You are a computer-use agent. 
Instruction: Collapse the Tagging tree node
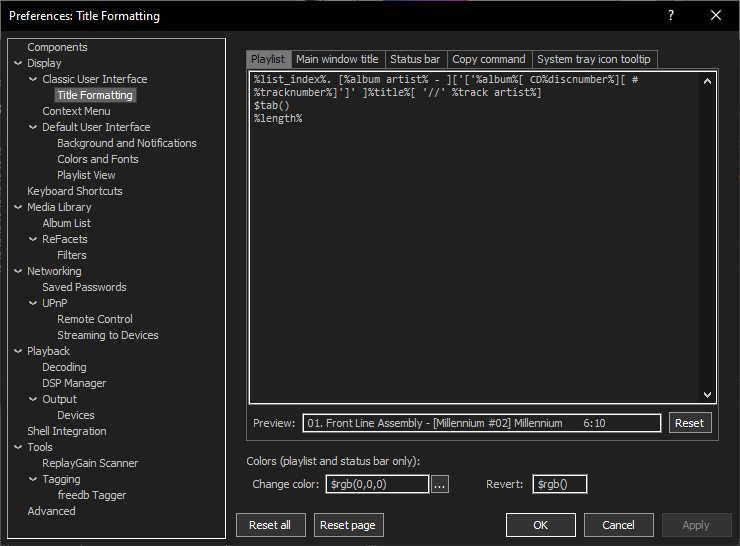(x=33, y=479)
